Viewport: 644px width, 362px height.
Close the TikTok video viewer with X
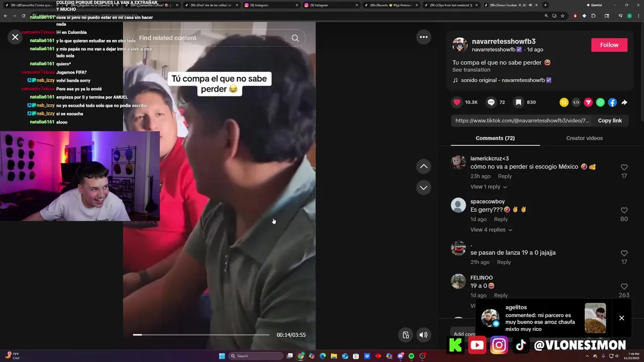(15, 37)
